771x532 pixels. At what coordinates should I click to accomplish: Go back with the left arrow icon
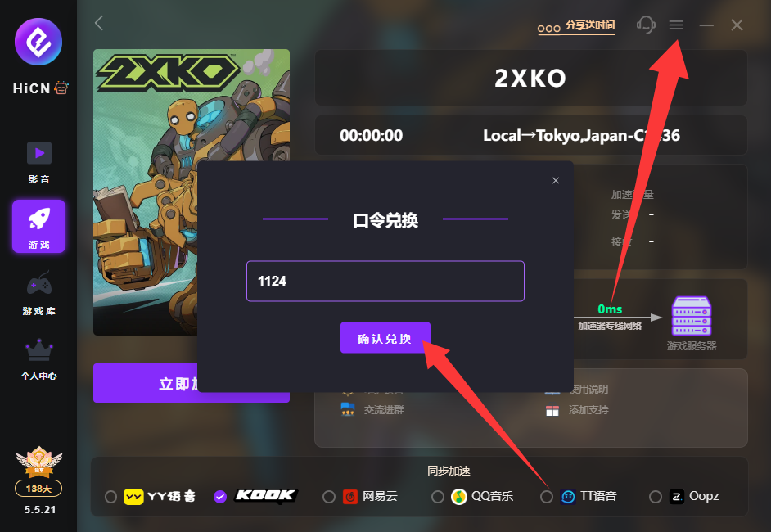(99, 23)
